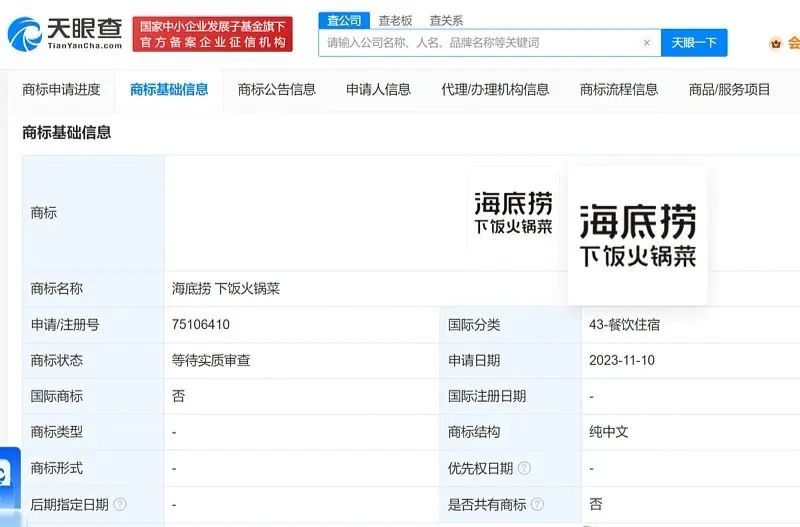Viewport: 800px width, 527px height.
Task: Click the 申请日期 label cell
Action: tap(510, 360)
